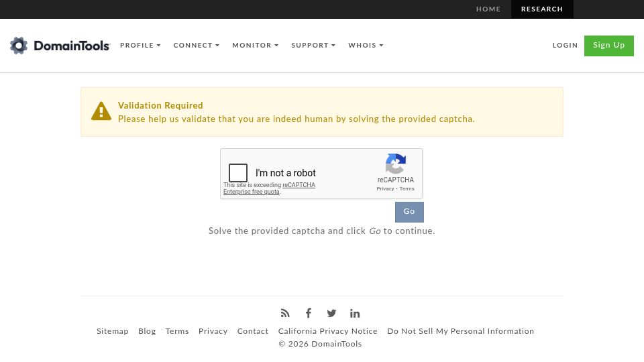This screenshot has height=362, width=644.
Task: Expand the Connect dropdown menu
Action: [x=197, y=45]
